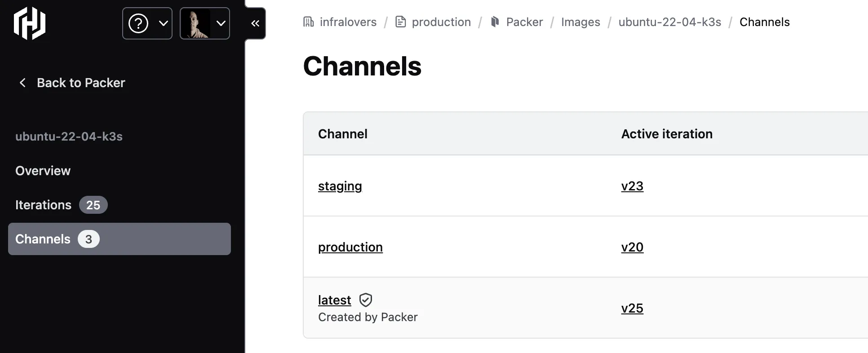The height and width of the screenshot is (353, 868).
Task: Open the latest channel
Action: [335, 300]
